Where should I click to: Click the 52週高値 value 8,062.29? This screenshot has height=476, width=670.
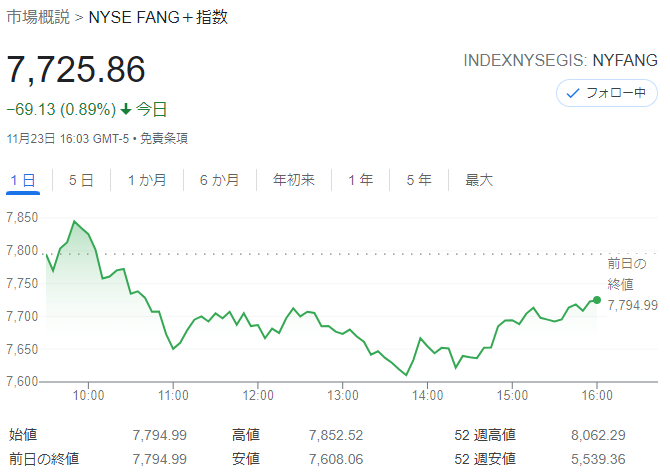click(x=598, y=435)
